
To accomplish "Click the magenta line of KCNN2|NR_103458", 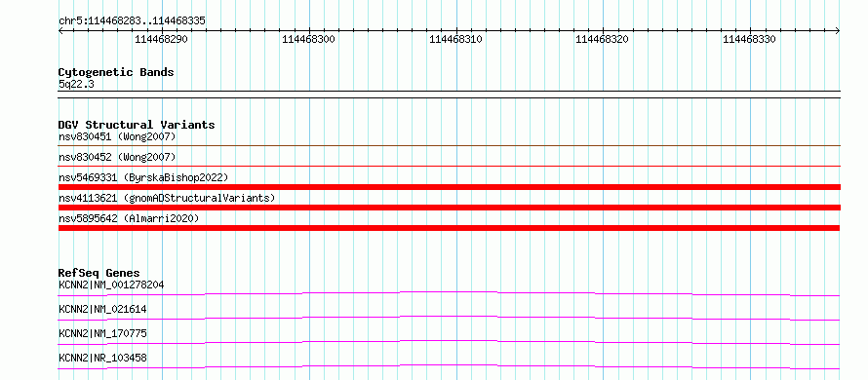I will [449, 365].
